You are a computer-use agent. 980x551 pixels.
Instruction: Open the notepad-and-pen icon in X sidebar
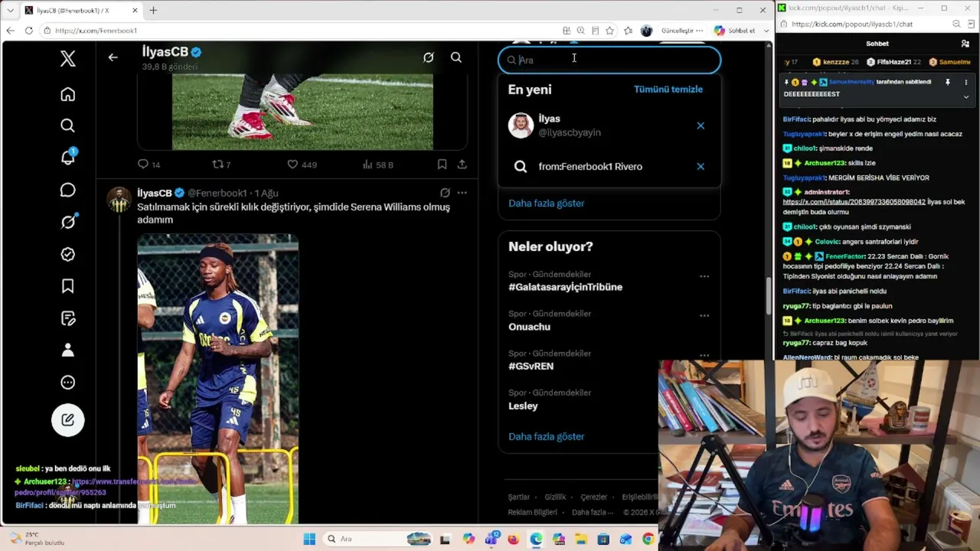(x=68, y=318)
